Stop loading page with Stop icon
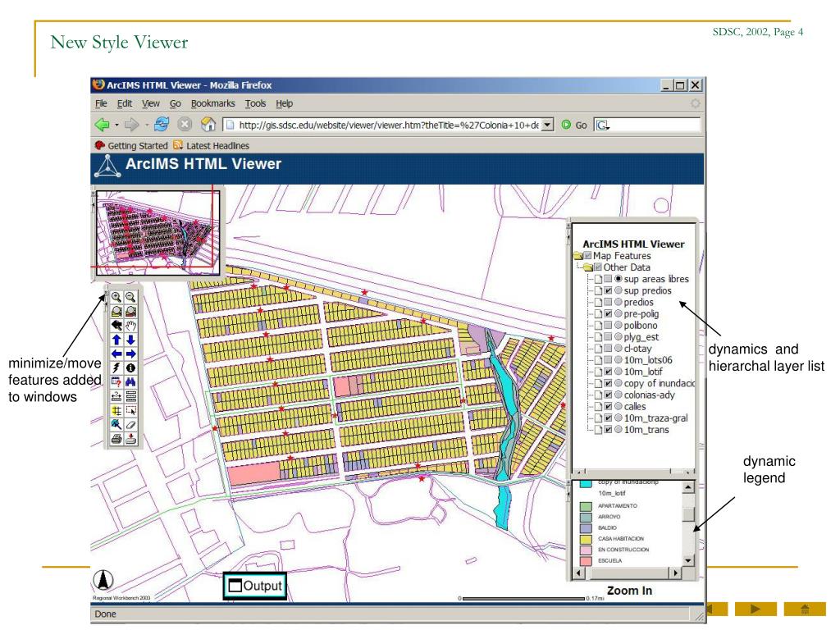The height and width of the screenshot is (630, 840). (x=185, y=125)
